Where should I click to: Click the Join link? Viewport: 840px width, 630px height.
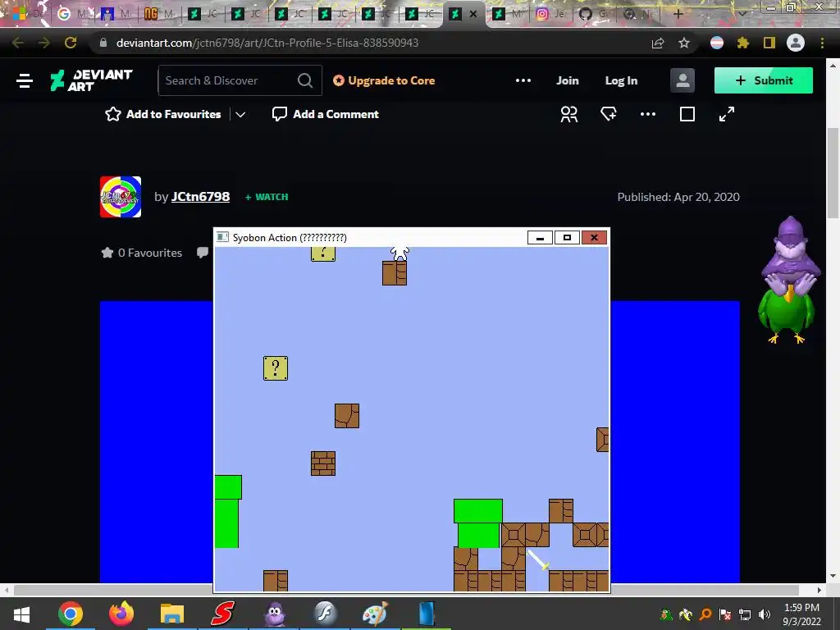tap(568, 80)
